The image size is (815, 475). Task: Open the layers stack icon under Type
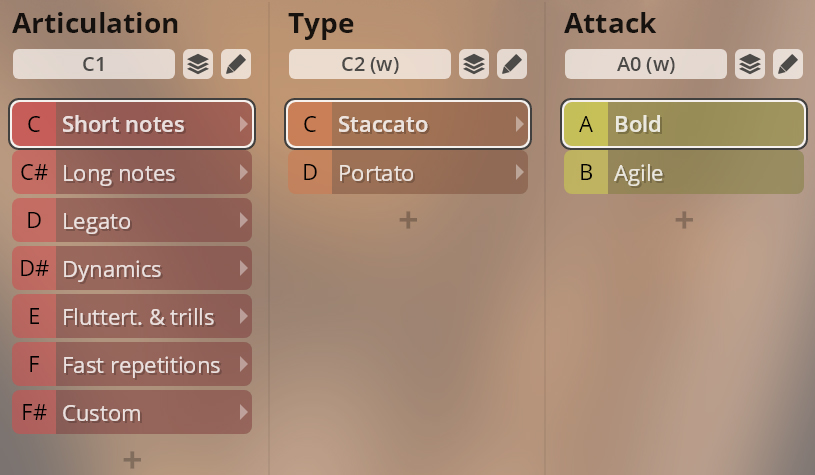click(x=474, y=64)
